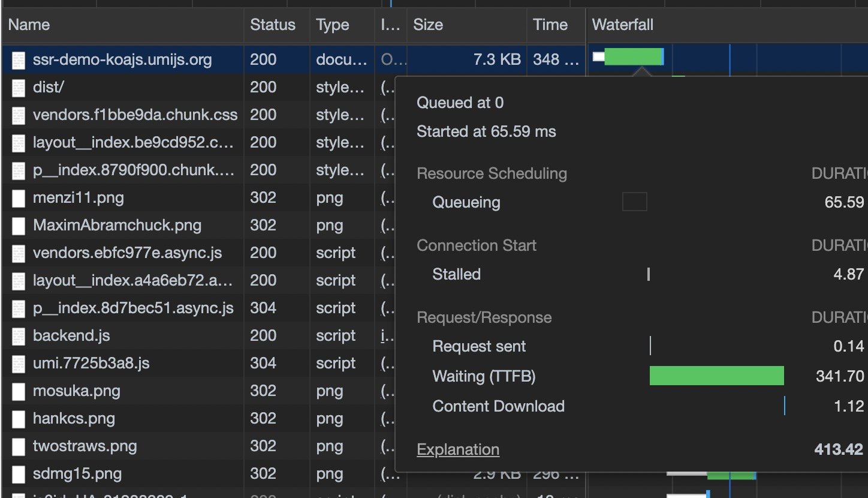
Task: Click the stylesheet icon next to dist/
Action: tap(17, 87)
